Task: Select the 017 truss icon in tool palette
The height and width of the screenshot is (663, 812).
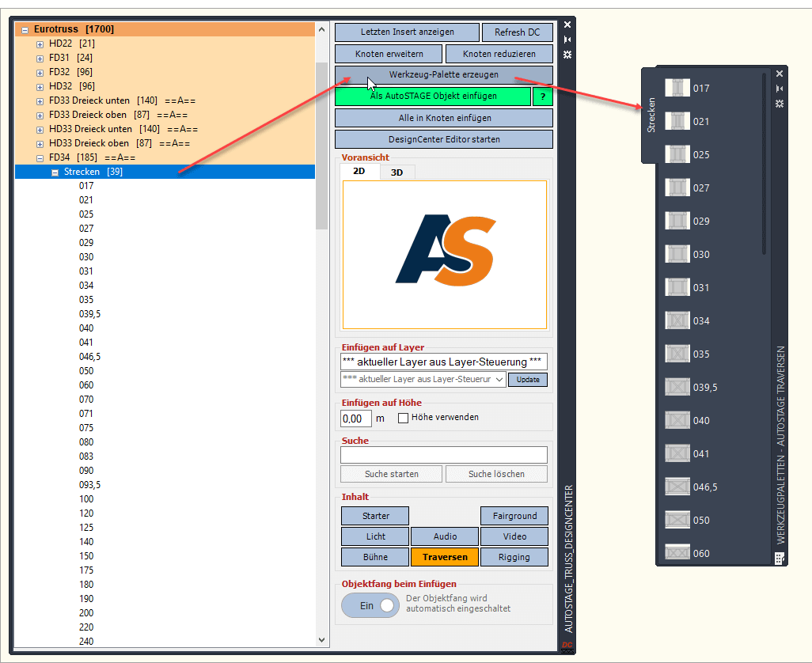Action: click(677, 88)
